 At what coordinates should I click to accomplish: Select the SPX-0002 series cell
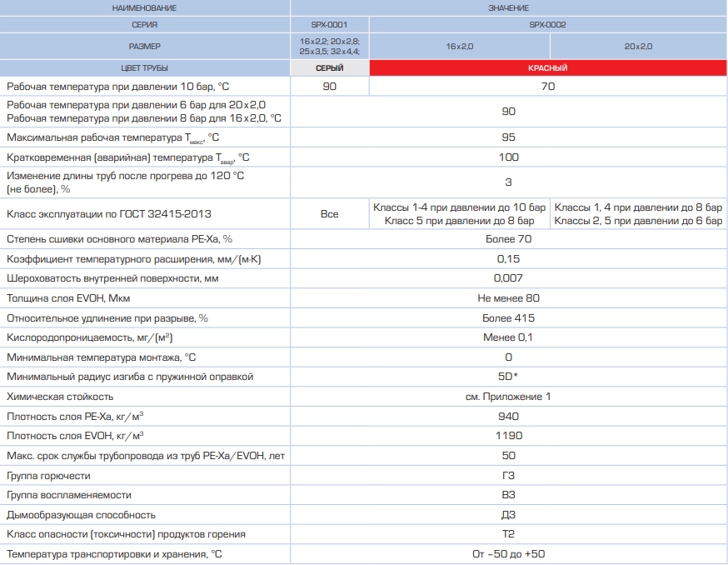pos(547,25)
